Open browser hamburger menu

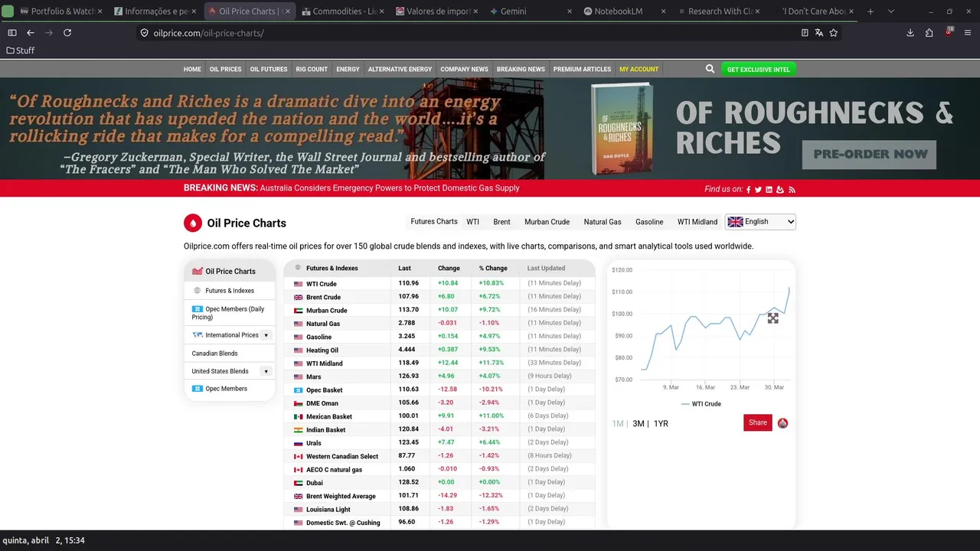[968, 33]
